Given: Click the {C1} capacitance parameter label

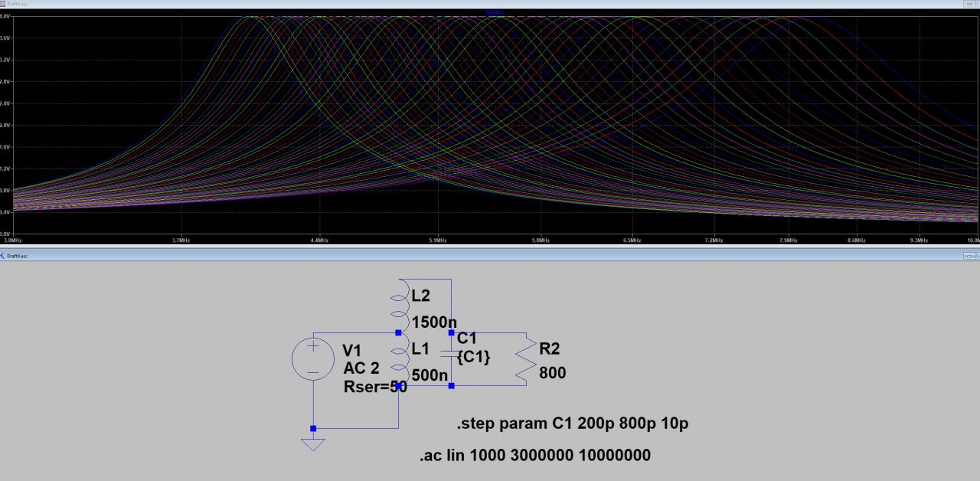Looking at the screenshot, I should (x=474, y=357).
